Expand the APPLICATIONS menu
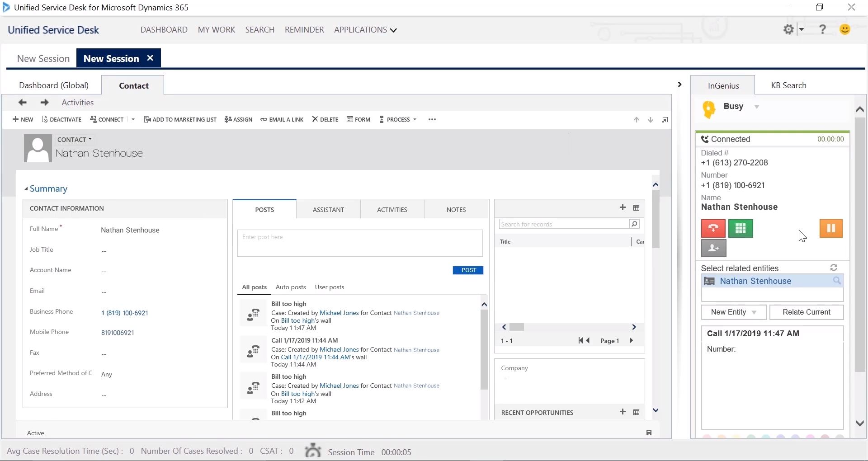Image resolution: width=868 pixels, height=461 pixels. tap(365, 30)
